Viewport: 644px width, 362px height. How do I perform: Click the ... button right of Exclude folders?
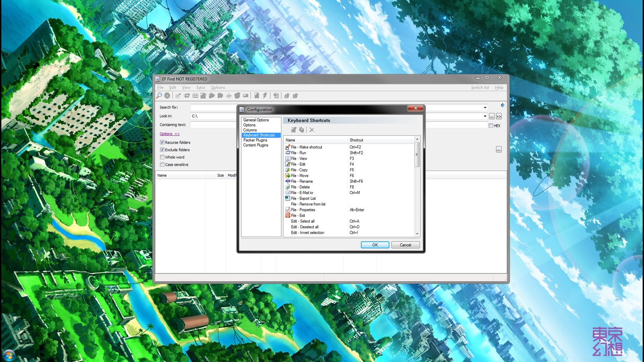[499, 150]
